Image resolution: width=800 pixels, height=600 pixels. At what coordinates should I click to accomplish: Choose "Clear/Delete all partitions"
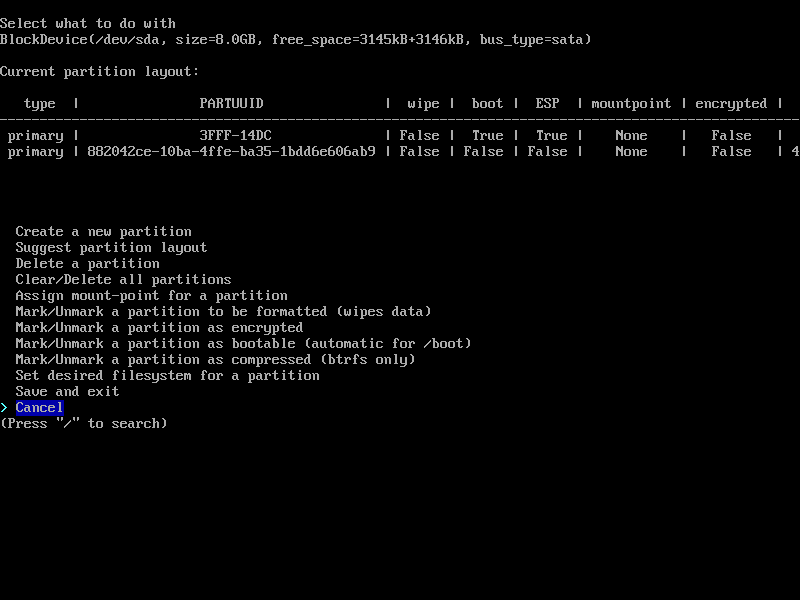click(123, 280)
